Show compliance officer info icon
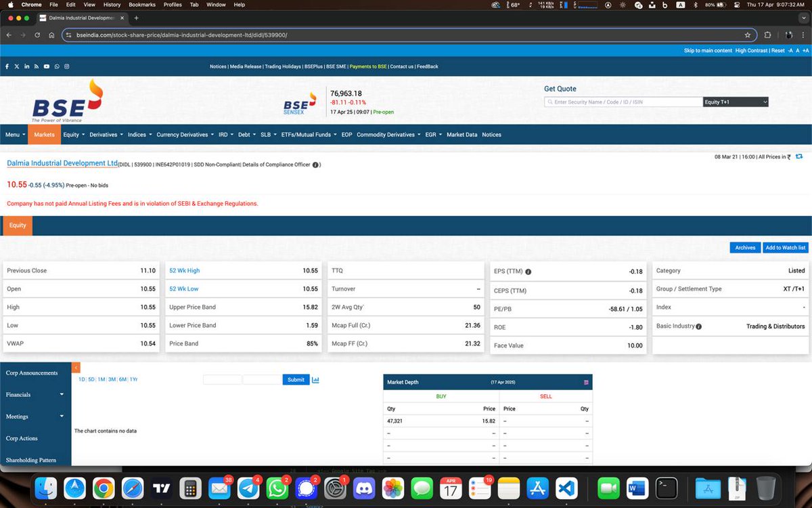 (x=315, y=165)
